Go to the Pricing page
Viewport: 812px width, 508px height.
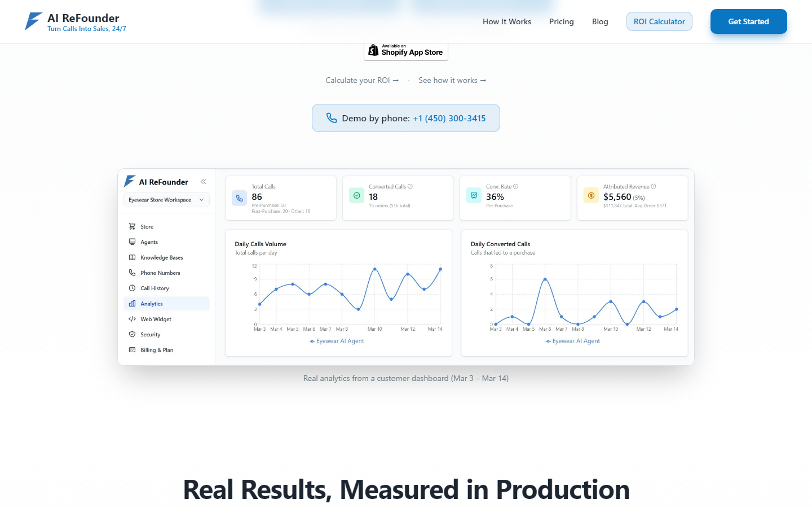(x=562, y=21)
